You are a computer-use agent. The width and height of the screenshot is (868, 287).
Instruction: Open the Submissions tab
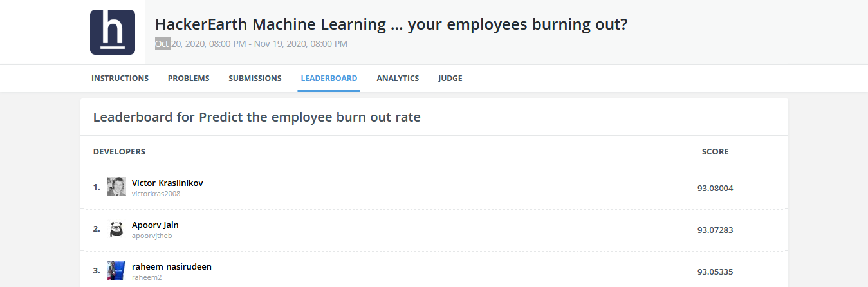[x=255, y=79]
